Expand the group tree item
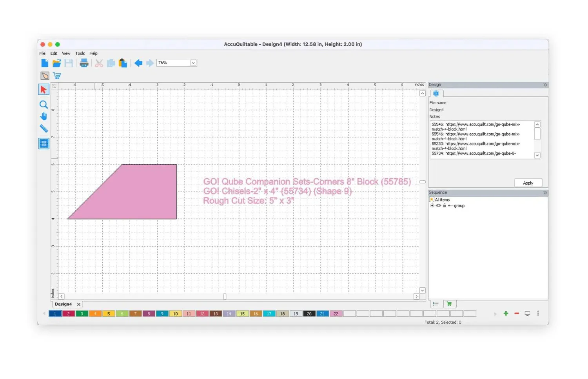 (x=432, y=205)
